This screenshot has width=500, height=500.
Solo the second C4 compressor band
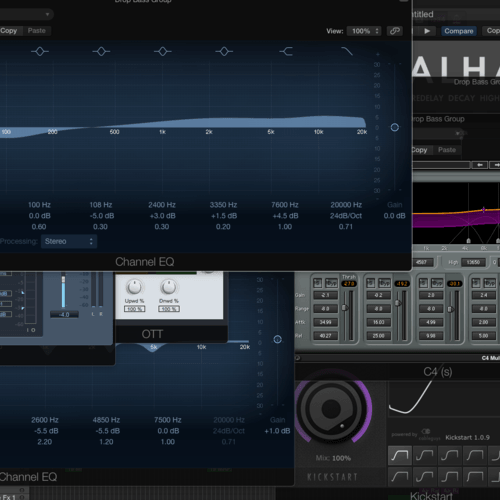[370, 283]
